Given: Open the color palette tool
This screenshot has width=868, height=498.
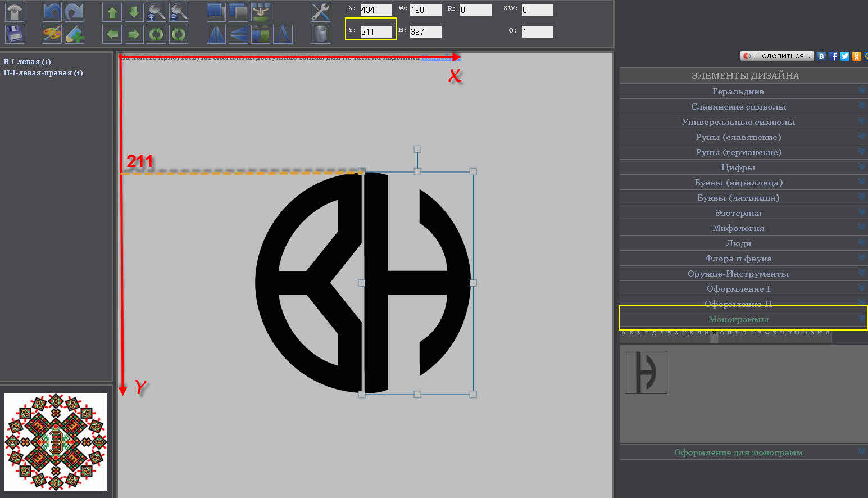Looking at the screenshot, I should (52, 34).
